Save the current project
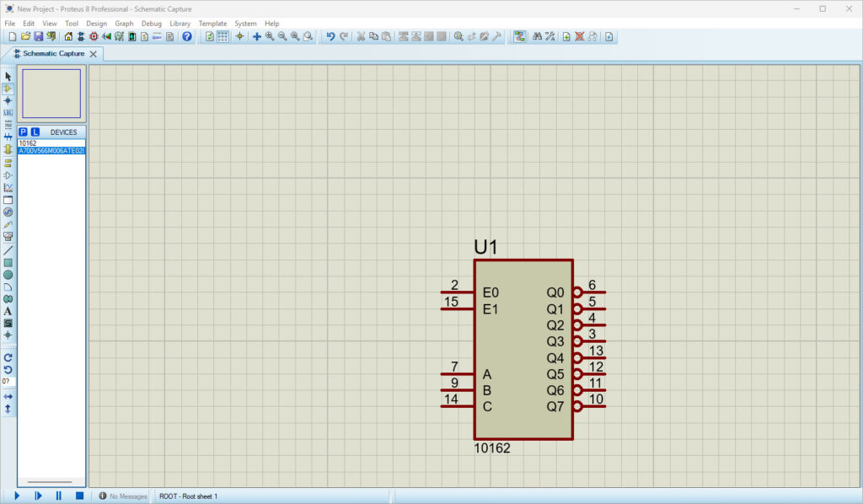Image resolution: width=863 pixels, height=504 pixels. point(38,37)
